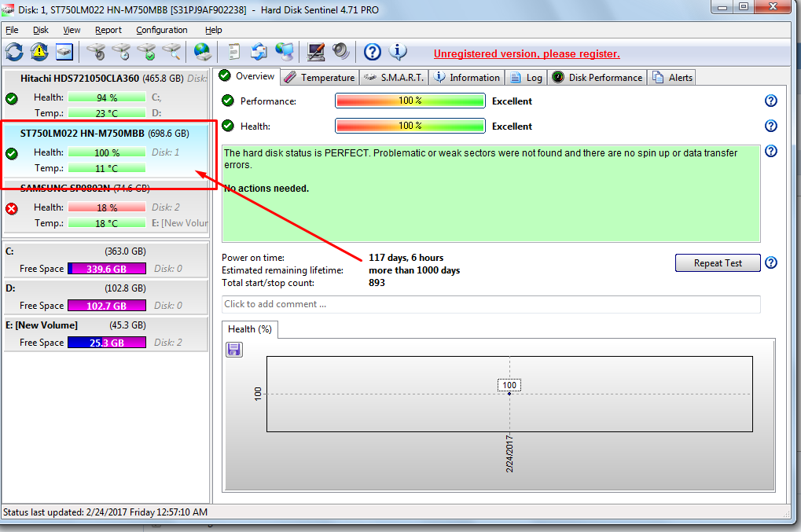Click the Repeat Test button
The image size is (801, 532).
coord(718,263)
